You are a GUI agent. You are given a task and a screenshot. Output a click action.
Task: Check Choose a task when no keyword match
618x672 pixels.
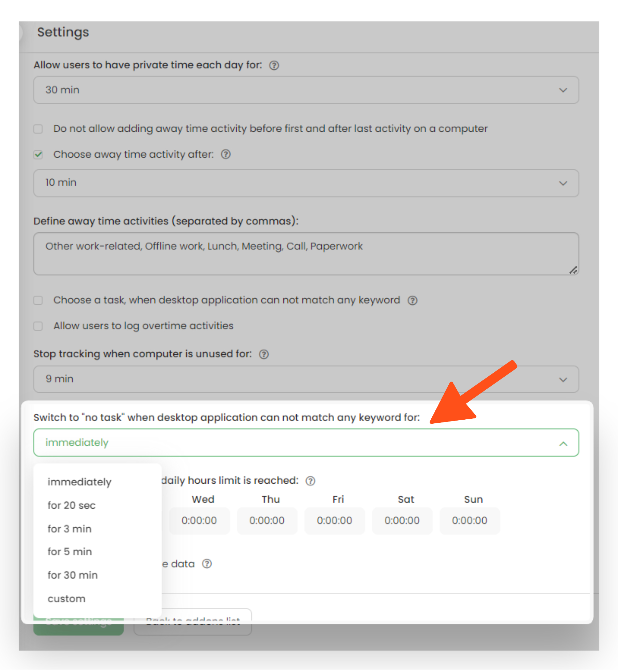38,300
